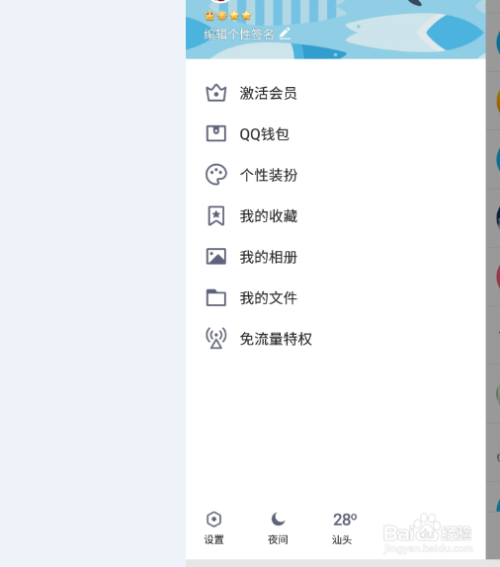Open 我的收藏 text entry
This screenshot has width=500, height=567.
(269, 216)
